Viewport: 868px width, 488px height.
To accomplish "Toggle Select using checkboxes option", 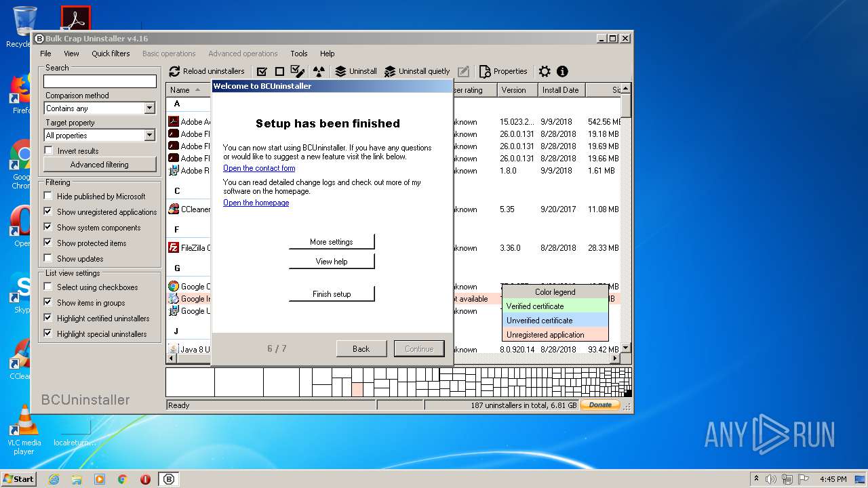I will click(48, 287).
